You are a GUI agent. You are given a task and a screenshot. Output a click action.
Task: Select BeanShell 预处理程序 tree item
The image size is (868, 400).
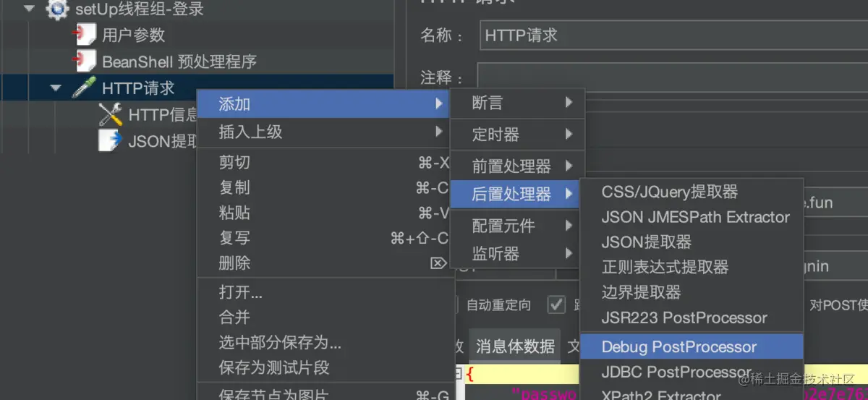tap(179, 61)
